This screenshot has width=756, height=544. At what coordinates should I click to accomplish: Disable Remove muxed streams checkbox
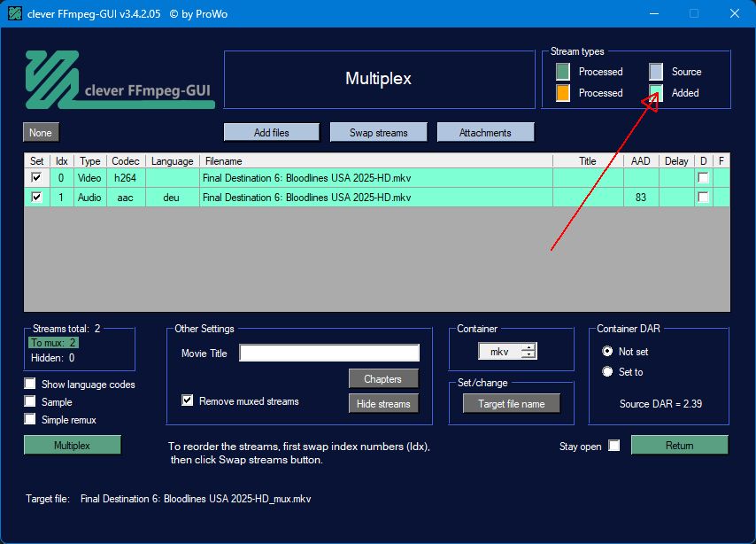click(x=187, y=400)
